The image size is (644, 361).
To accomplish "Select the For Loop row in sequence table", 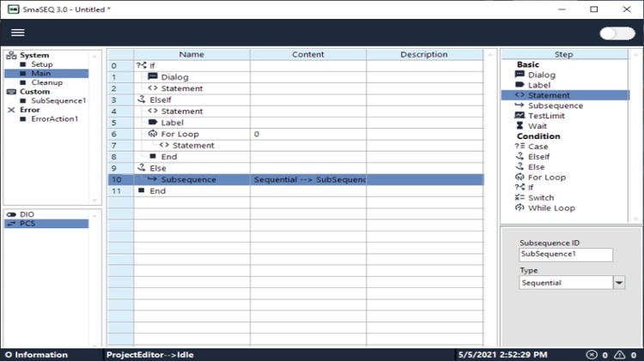I will coord(295,134).
